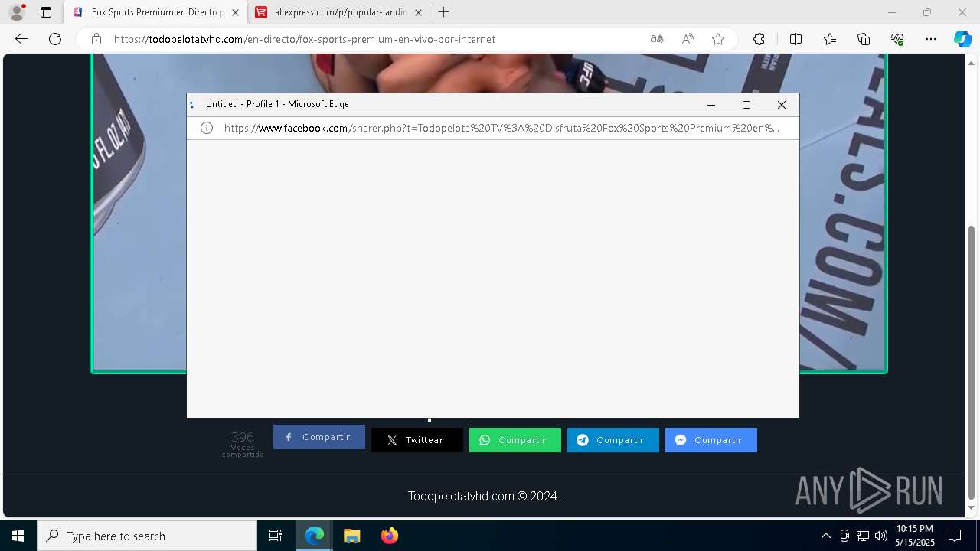The image size is (980, 551).
Task: Open the translate page icon
Action: tap(657, 39)
